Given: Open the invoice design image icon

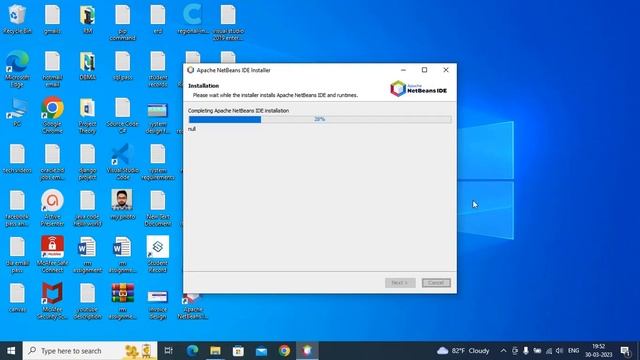Looking at the screenshot, I should (158, 303).
